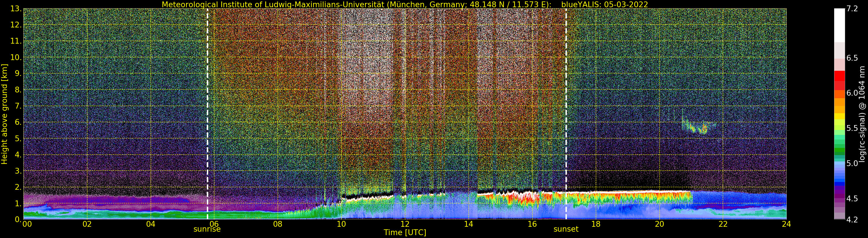Image resolution: width=868 pixels, height=238 pixels.
Task: Click the time-axis tick label "00"
Action: pyautogui.click(x=27, y=224)
